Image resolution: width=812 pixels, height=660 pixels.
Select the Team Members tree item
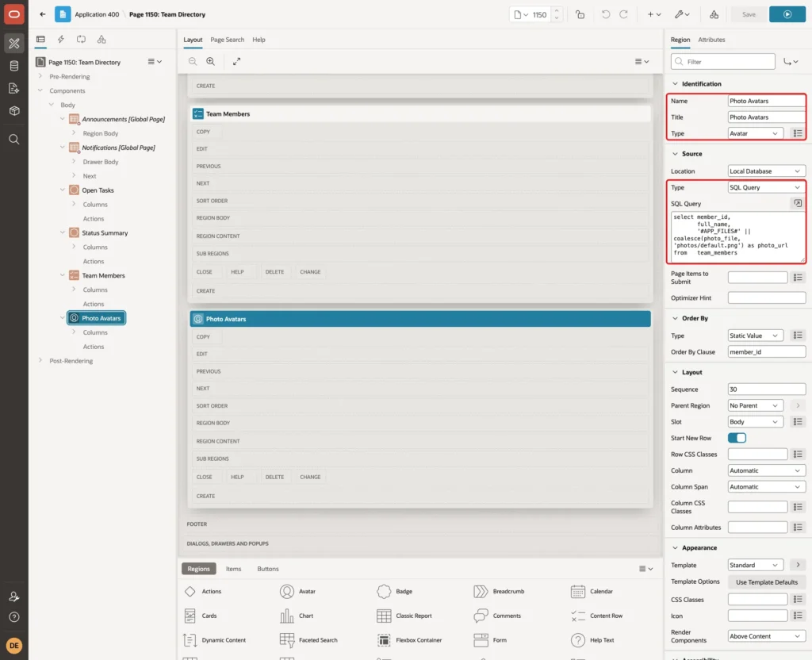(x=103, y=275)
